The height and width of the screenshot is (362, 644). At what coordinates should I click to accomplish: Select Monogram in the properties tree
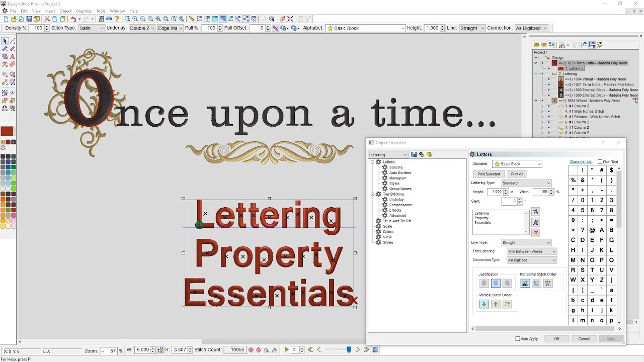[397, 178]
